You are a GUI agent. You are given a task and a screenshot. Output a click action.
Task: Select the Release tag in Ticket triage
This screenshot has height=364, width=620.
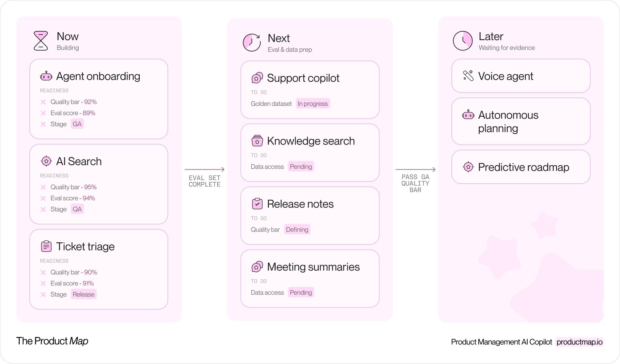[84, 294]
